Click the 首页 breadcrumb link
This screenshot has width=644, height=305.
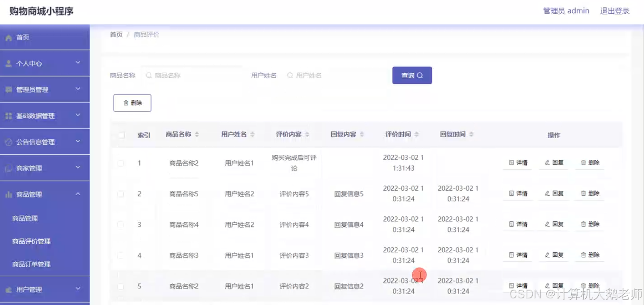[116, 35]
